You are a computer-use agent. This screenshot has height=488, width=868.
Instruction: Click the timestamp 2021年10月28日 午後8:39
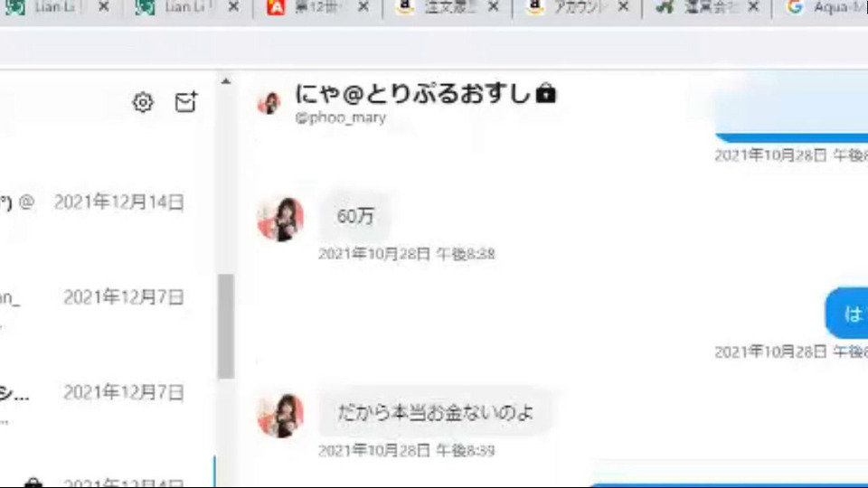406,450
